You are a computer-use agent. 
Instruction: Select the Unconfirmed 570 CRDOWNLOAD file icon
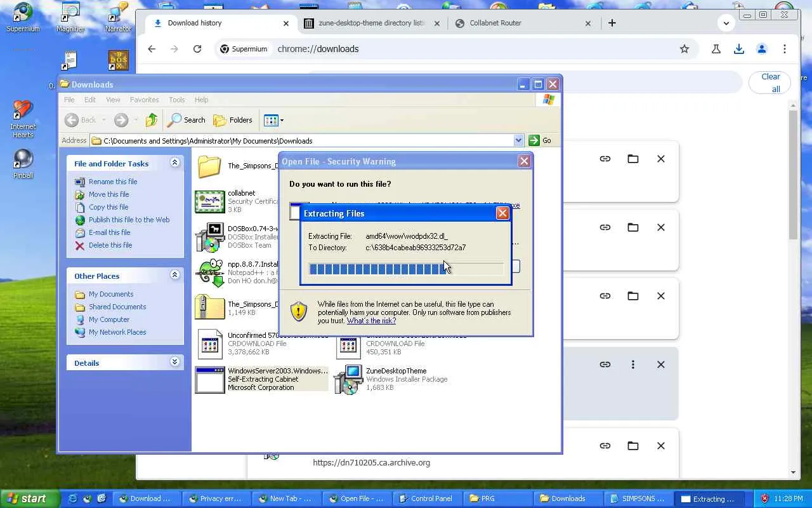point(210,344)
